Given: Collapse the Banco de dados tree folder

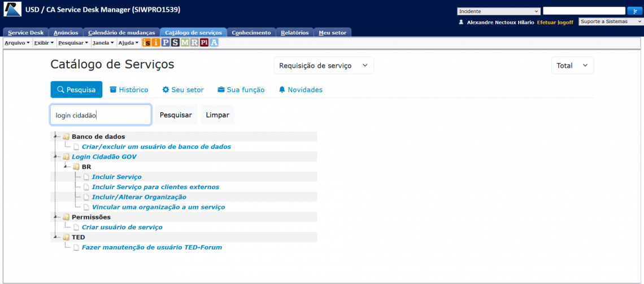Looking at the screenshot, I should tap(56, 137).
